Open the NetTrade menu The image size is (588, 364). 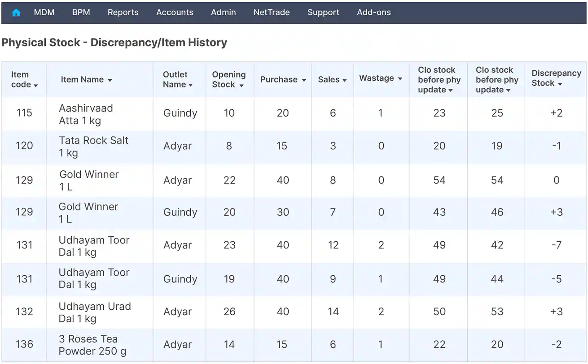272,13
